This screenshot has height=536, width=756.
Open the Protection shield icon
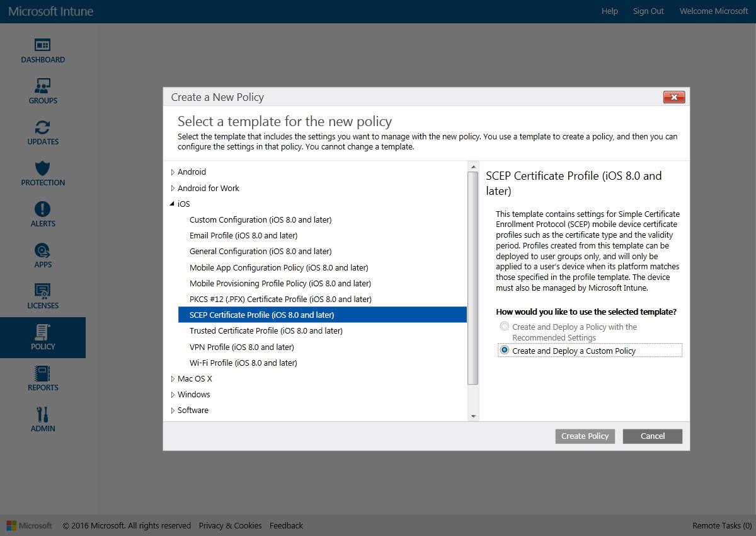tap(42, 168)
